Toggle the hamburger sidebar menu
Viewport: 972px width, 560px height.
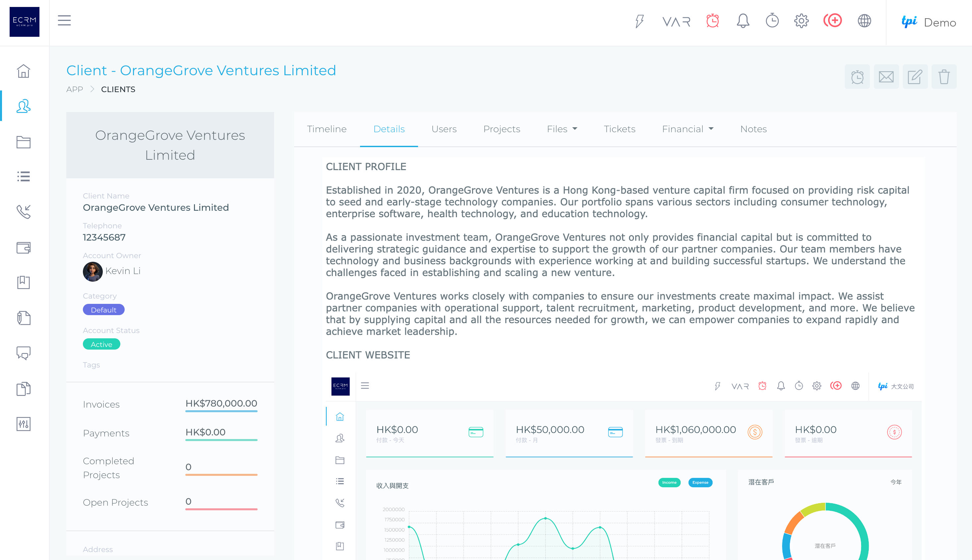point(64,21)
